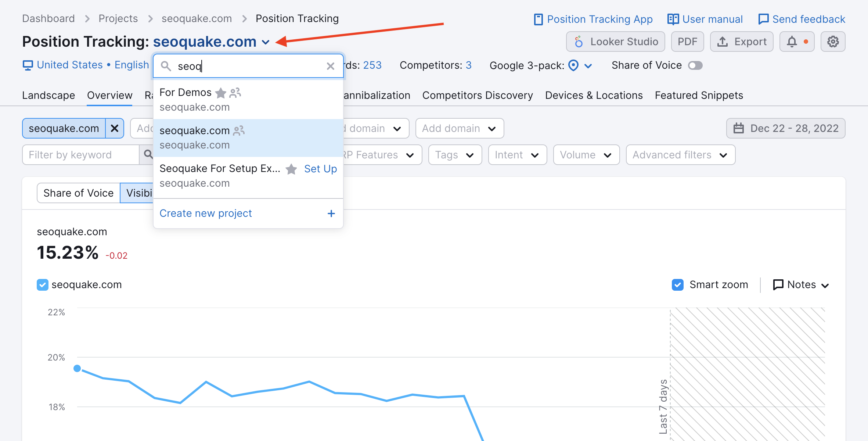Image resolution: width=868 pixels, height=441 pixels.
Task: Click the keyword filter search icon
Action: click(x=148, y=155)
